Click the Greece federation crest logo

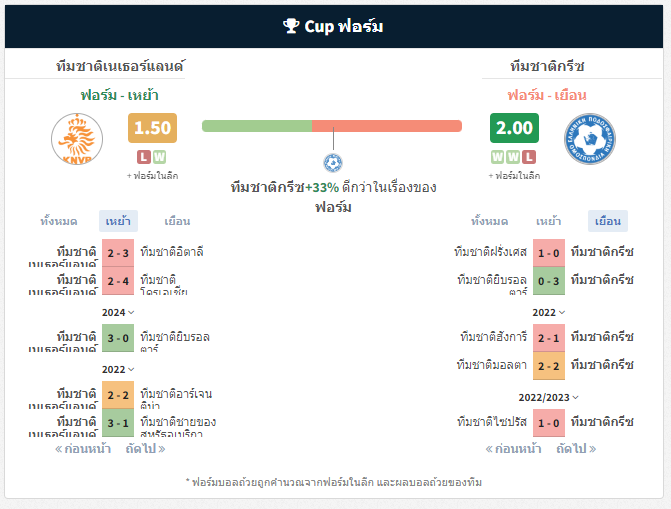590,139
